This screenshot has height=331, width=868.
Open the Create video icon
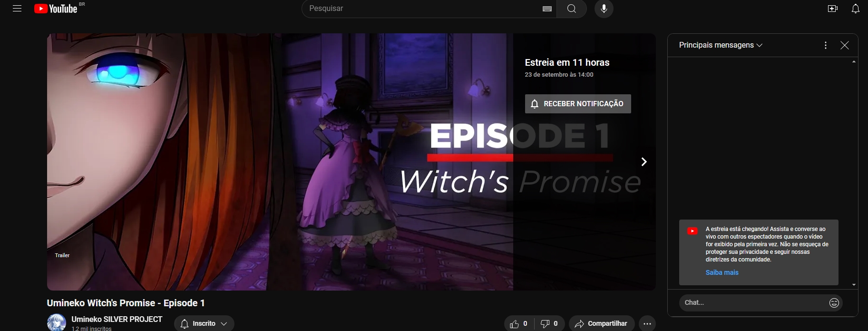pyautogui.click(x=833, y=9)
